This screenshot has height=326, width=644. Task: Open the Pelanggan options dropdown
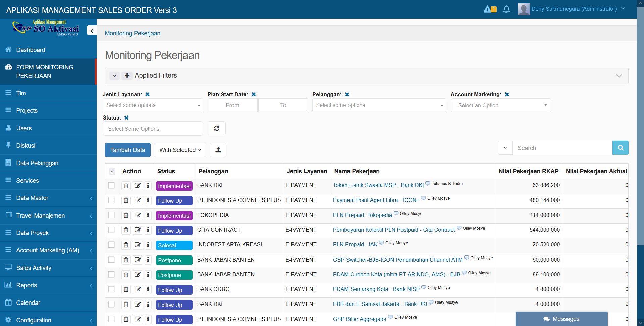point(379,105)
